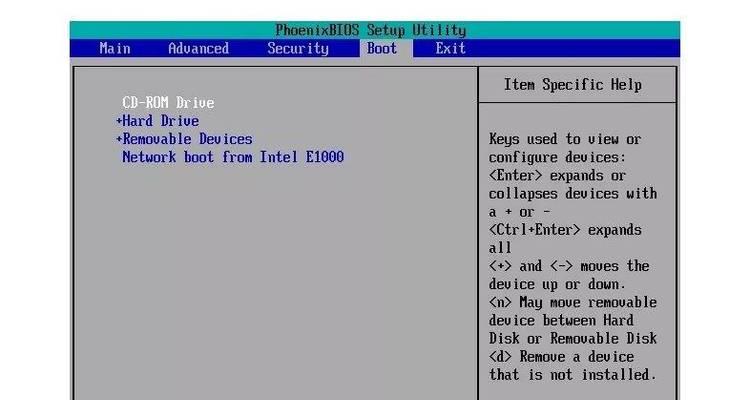Click the 'Disk or Removable Disk' help line
Screen dimensions: 750x400
[x=573, y=339]
